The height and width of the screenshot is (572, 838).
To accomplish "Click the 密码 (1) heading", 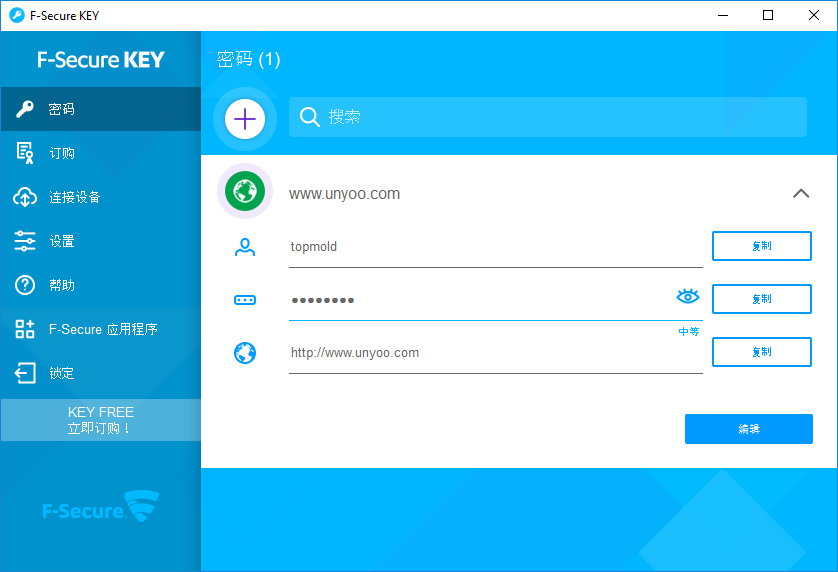I will click(x=249, y=59).
